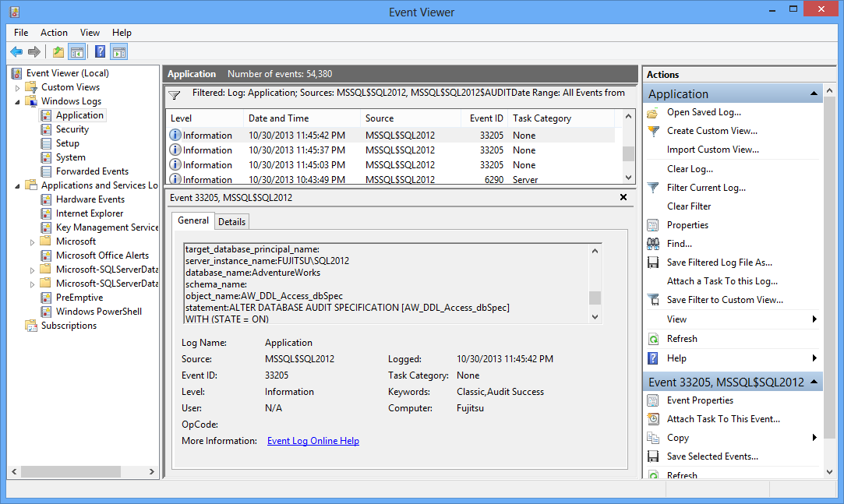Select the Application log in tree
This screenshot has width=844, height=504.
(79, 115)
